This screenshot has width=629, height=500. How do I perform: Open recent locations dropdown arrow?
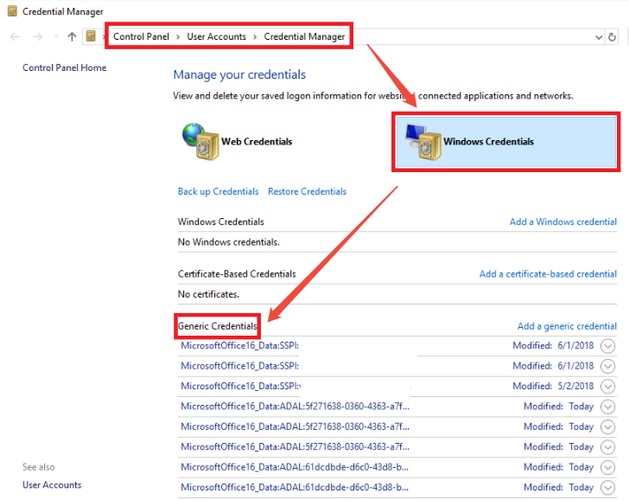[x=56, y=37]
